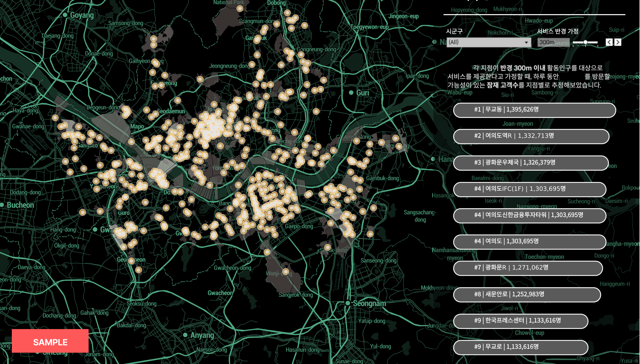Click the Goyang city marker dot
Screen dimensions: 640x364
[x=65, y=15]
